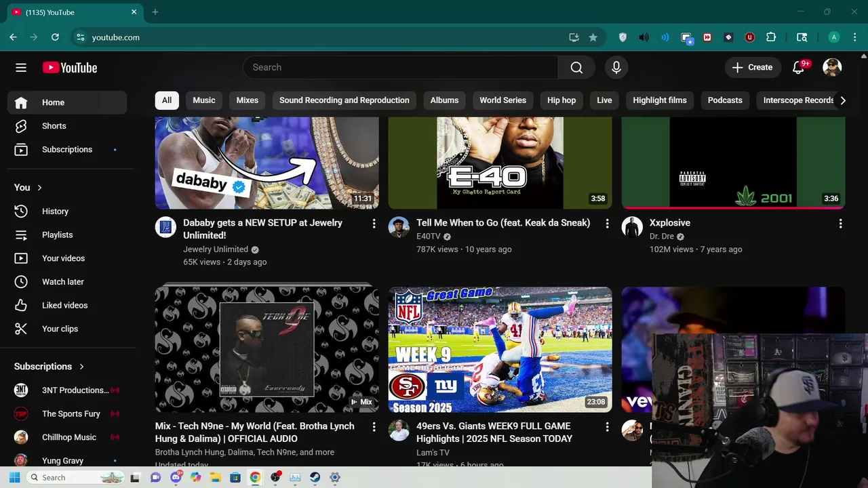
Task: Select Sound Recording and Reproduction chip
Action: [344, 100]
